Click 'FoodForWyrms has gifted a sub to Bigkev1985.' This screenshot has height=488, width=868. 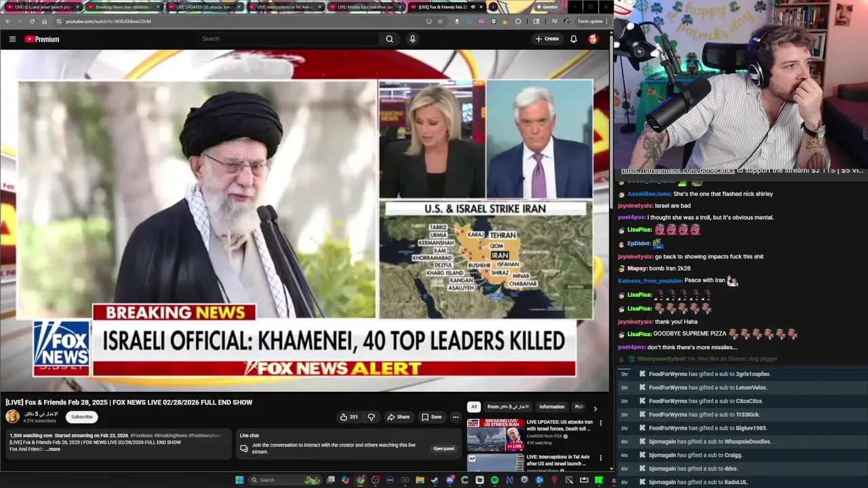707,428
